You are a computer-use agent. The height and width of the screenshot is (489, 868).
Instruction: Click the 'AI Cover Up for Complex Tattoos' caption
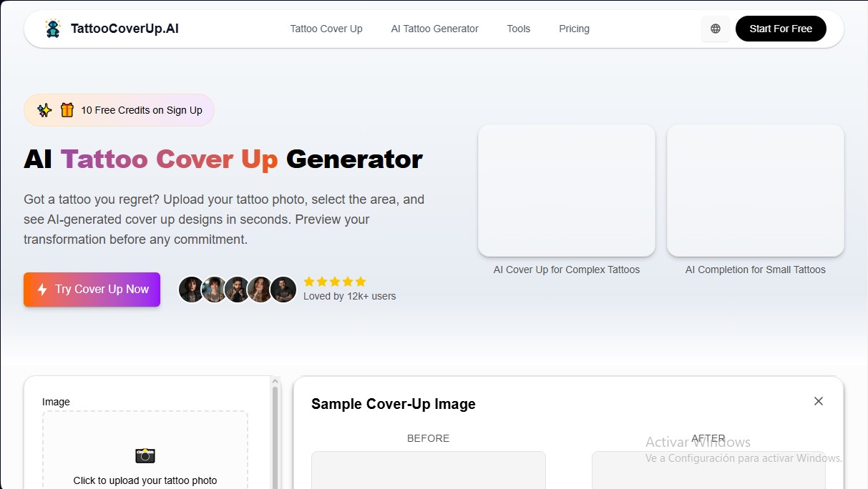click(567, 270)
